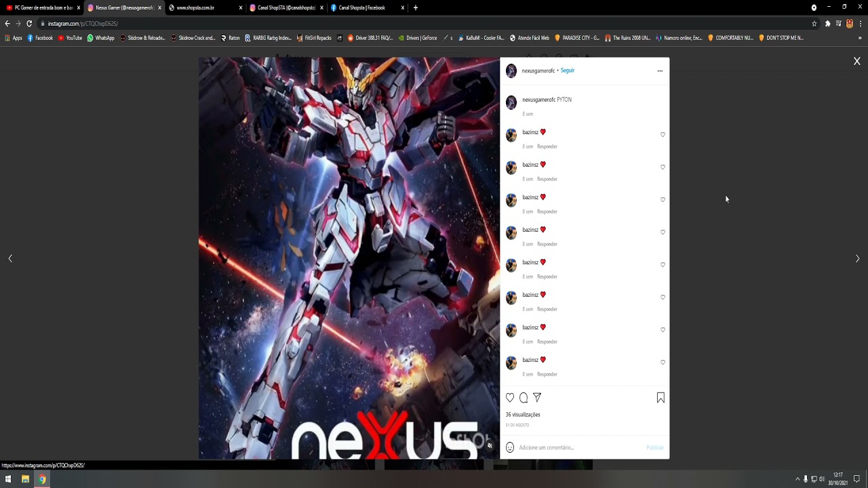
Task: Like the seventh bazinsz comment
Action: pos(663,330)
